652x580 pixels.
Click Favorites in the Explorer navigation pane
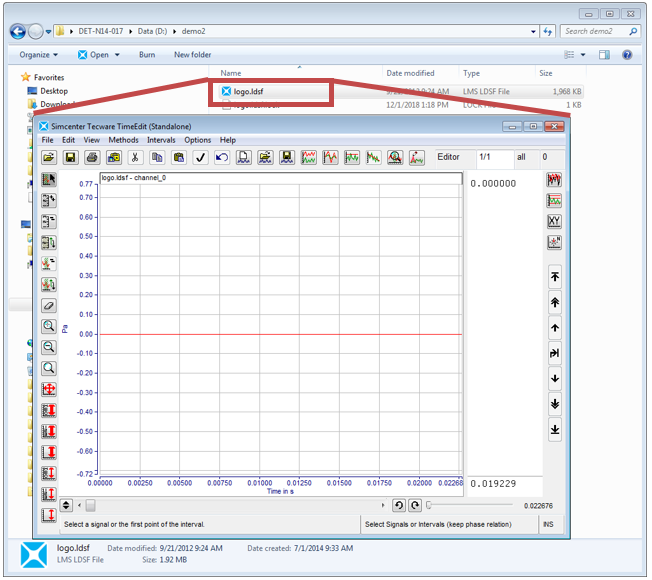point(49,77)
